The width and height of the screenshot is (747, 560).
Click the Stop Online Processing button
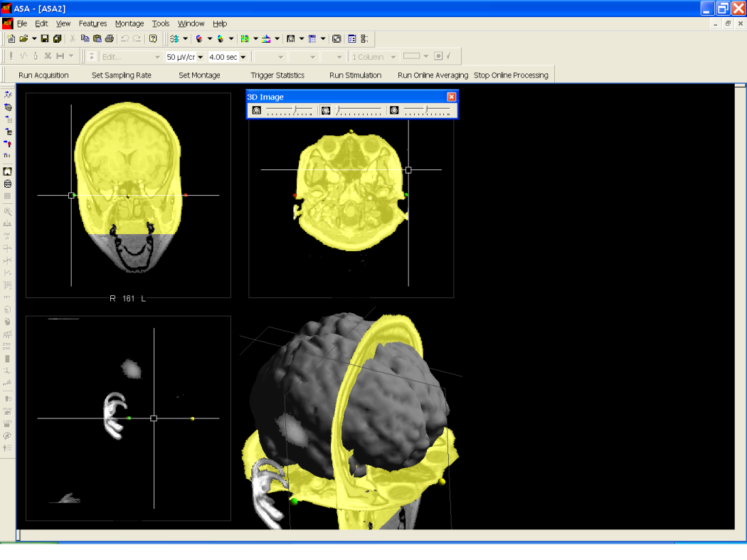coord(511,75)
